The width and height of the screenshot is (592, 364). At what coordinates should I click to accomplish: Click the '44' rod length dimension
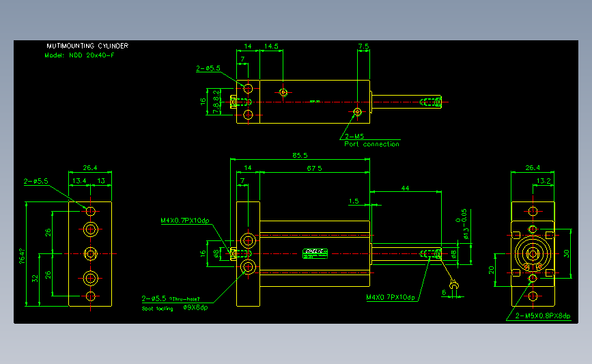pos(405,188)
